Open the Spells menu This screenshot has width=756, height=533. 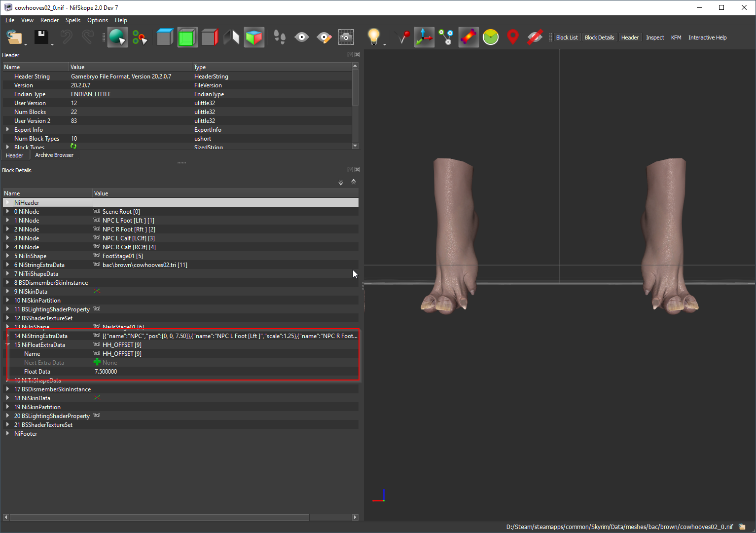(x=73, y=20)
